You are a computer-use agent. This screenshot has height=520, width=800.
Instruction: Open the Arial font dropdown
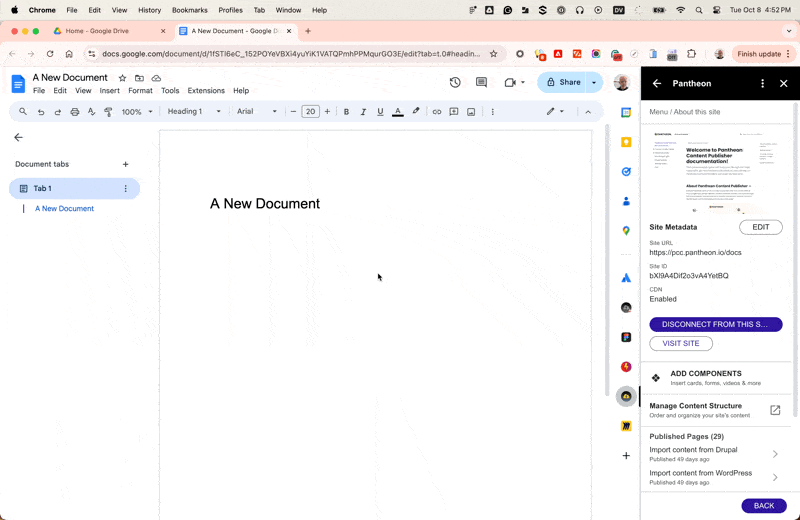(x=257, y=111)
